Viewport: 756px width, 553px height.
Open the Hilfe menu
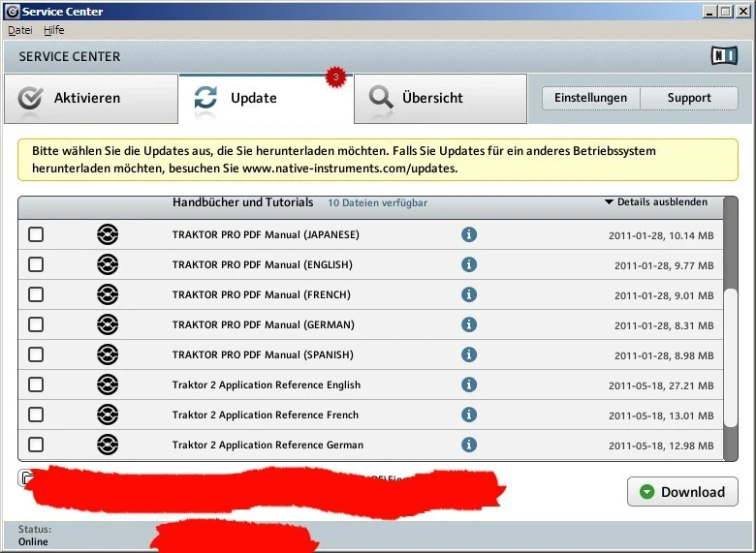point(53,30)
